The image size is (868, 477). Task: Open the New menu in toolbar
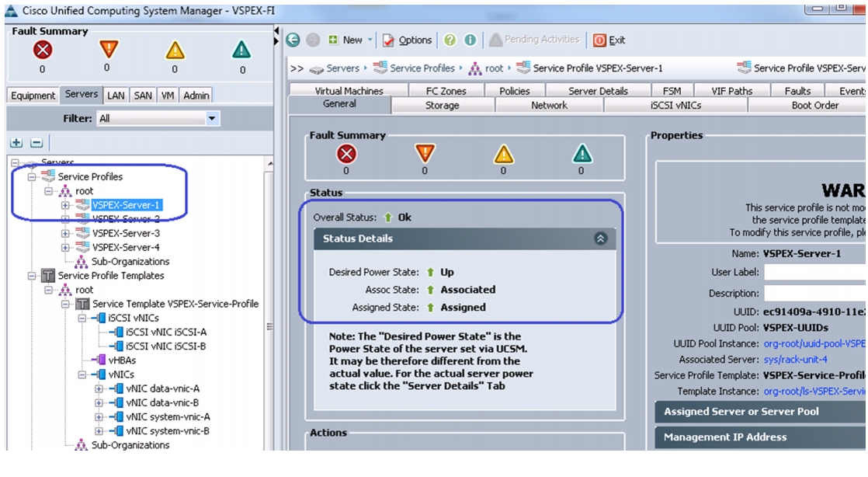[351, 40]
